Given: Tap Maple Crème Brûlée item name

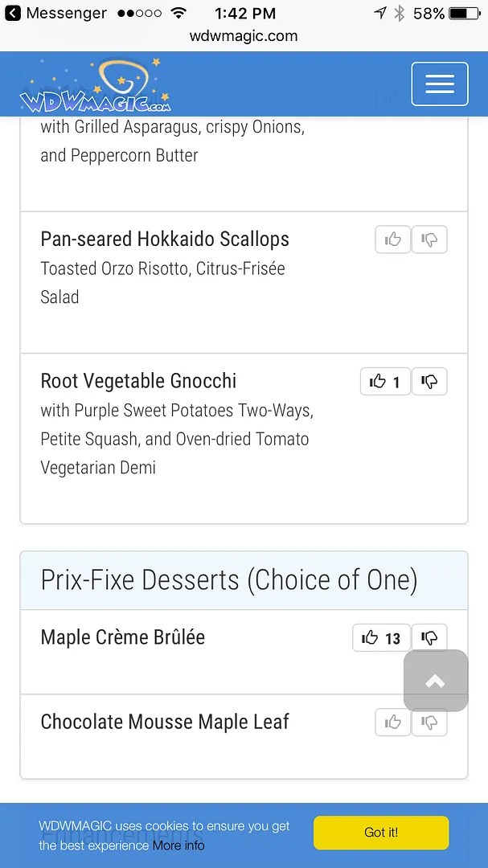Looking at the screenshot, I should [123, 637].
